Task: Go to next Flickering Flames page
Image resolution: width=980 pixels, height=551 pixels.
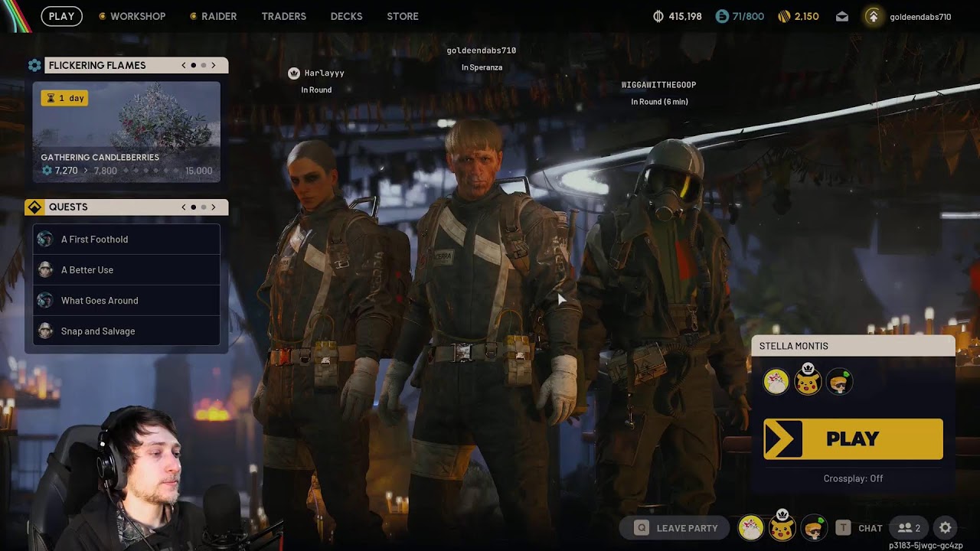Action: pos(214,66)
